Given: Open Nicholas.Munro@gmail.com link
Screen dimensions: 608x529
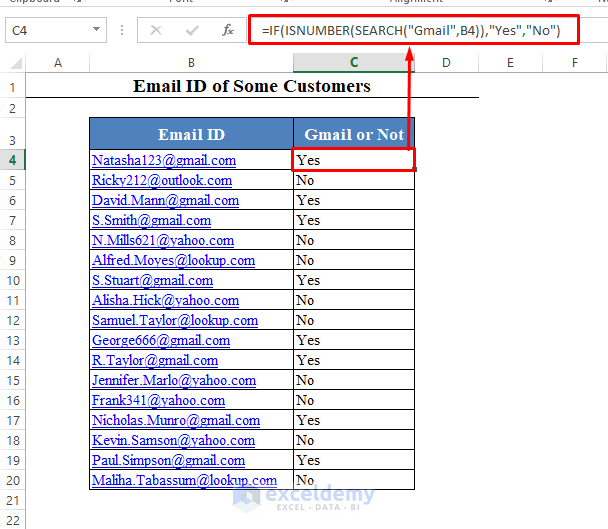Looking at the screenshot, I should click(176, 420).
